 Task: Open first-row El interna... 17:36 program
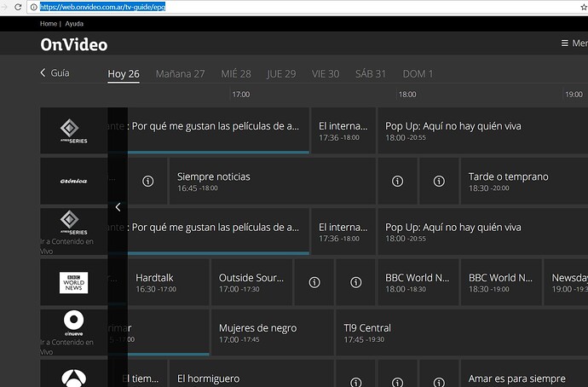pos(343,131)
